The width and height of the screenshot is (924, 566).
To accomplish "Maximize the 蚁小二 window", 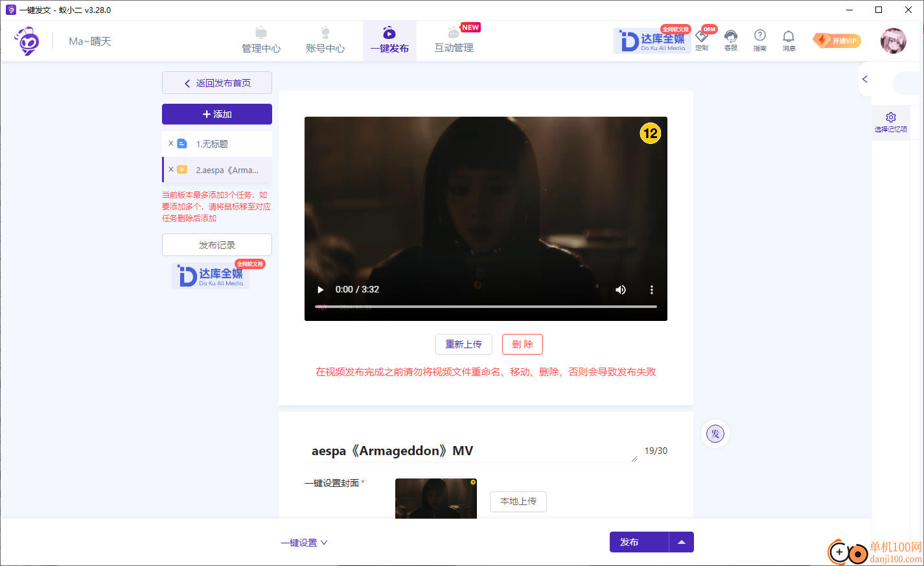I will click(x=879, y=10).
